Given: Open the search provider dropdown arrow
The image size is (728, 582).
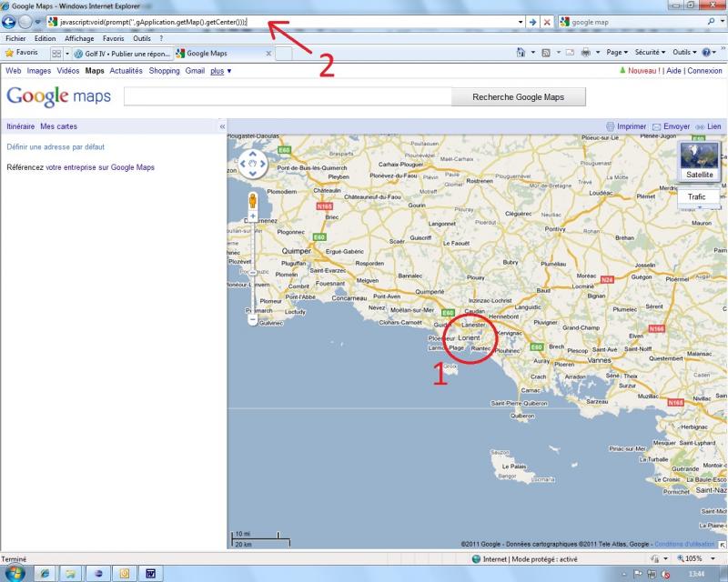Looking at the screenshot, I should tap(722, 21).
